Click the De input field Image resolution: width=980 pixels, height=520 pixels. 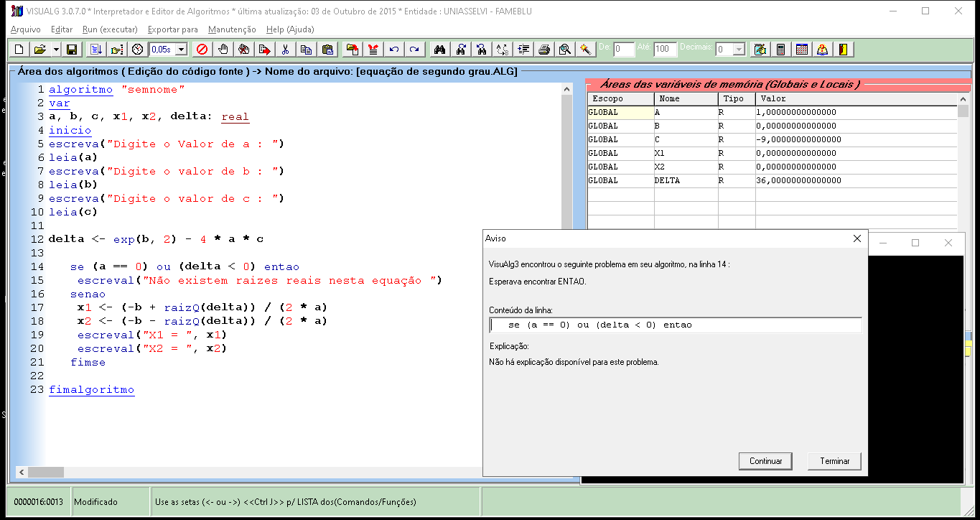coord(624,50)
